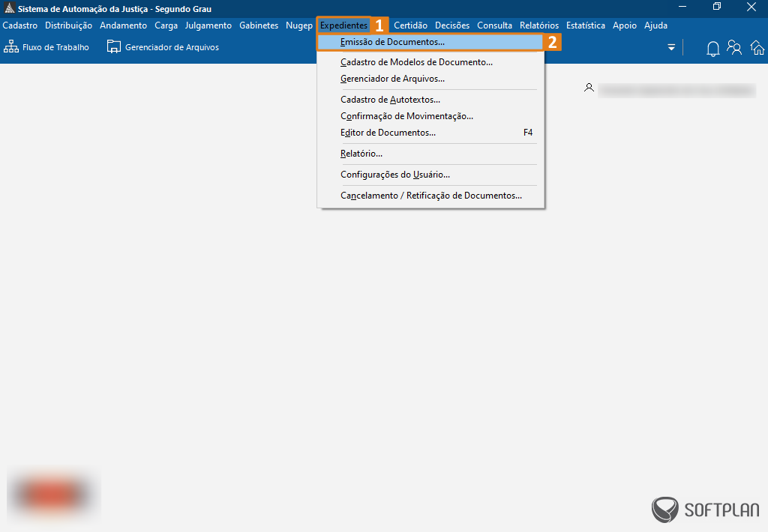Choose Cadastro de Modelos de Documento
768x532 pixels.
416,62
